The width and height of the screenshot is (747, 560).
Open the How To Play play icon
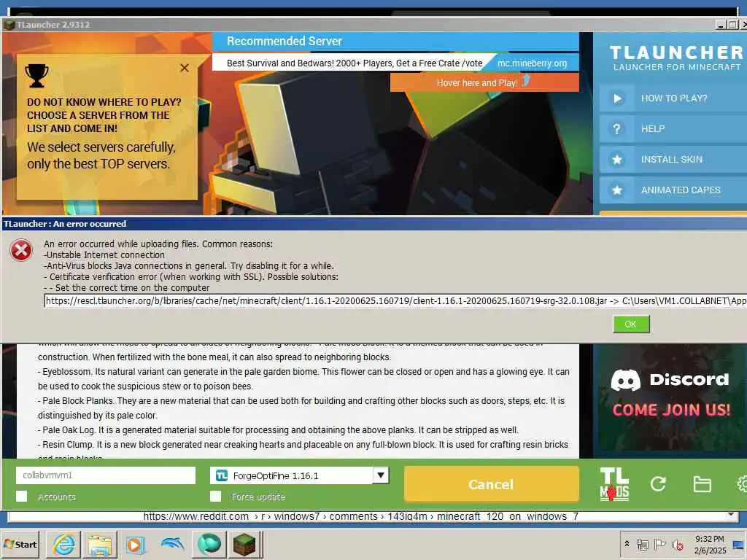click(617, 98)
